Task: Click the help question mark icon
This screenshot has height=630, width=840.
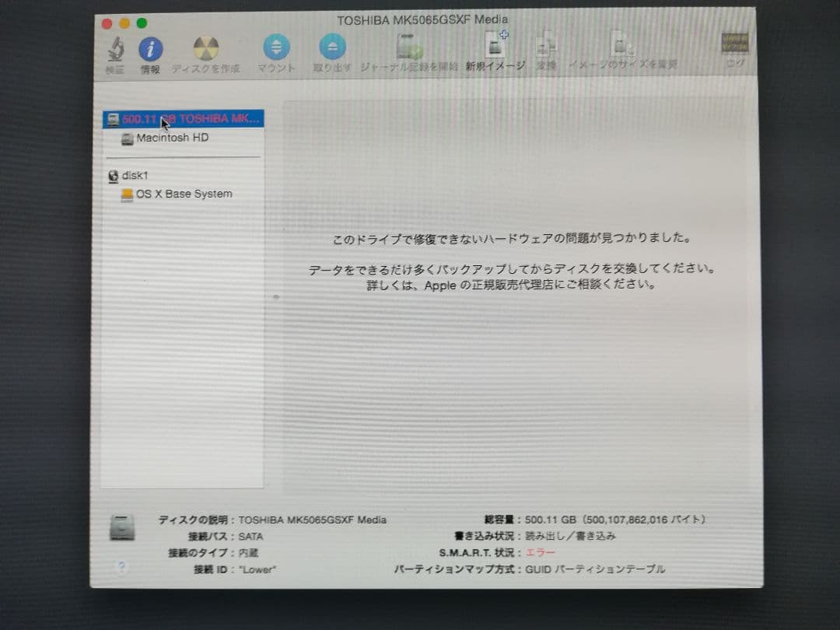Action: pyautogui.click(x=121, y=568)
